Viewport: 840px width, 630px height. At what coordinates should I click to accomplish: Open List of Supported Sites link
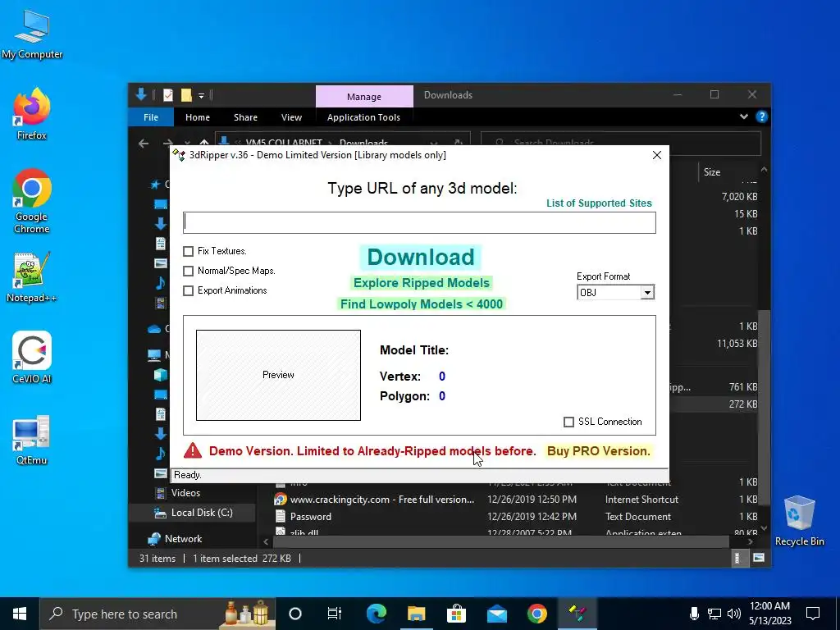pos(599,203)
